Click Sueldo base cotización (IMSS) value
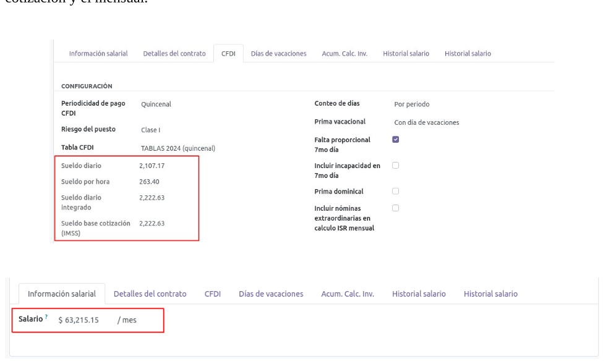 (x=152, y=224)
